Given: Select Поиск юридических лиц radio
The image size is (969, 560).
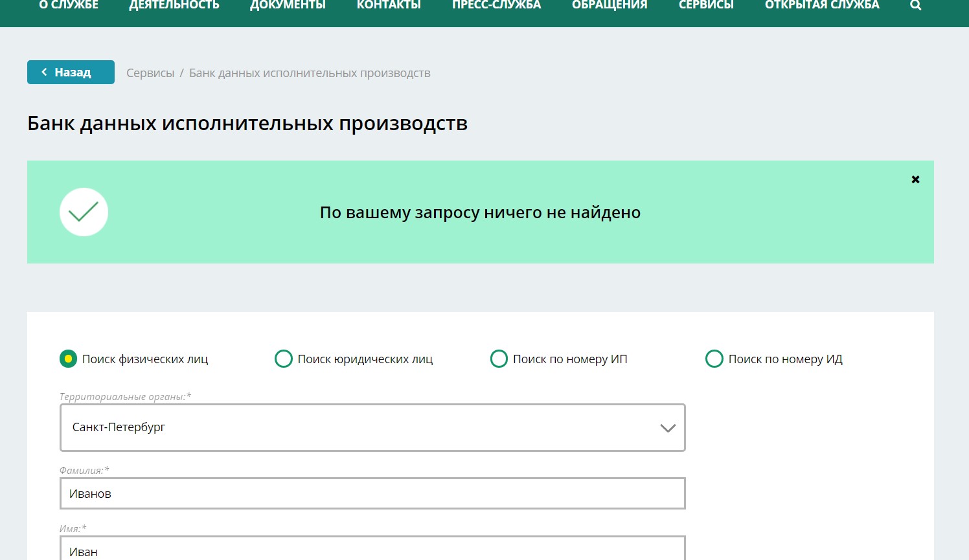Looking at the screenshot, I should coord(284,359).
